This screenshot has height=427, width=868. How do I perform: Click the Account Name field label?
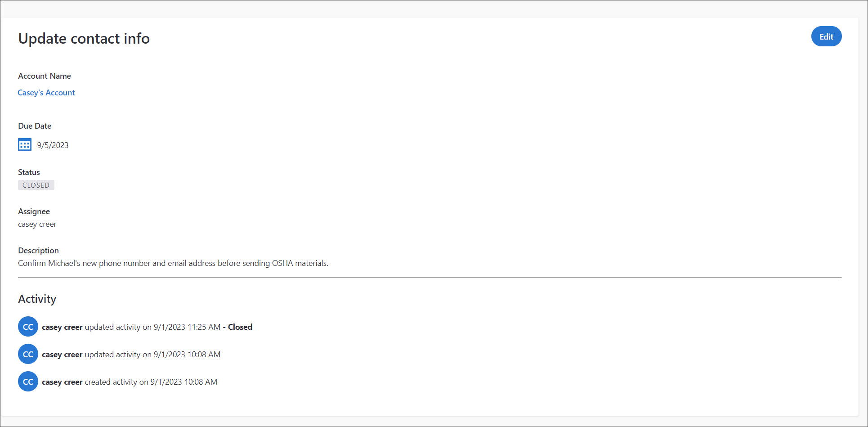click(45, 76)
